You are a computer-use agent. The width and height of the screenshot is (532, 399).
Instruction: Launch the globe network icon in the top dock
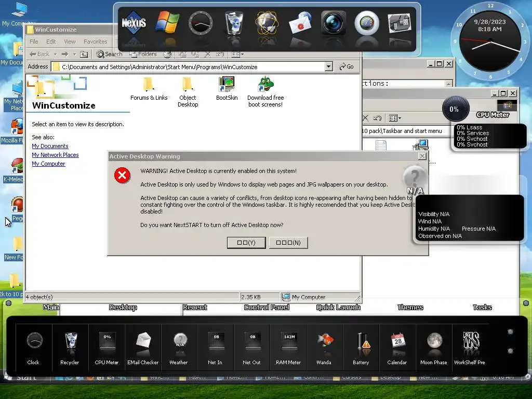point(267,23)
